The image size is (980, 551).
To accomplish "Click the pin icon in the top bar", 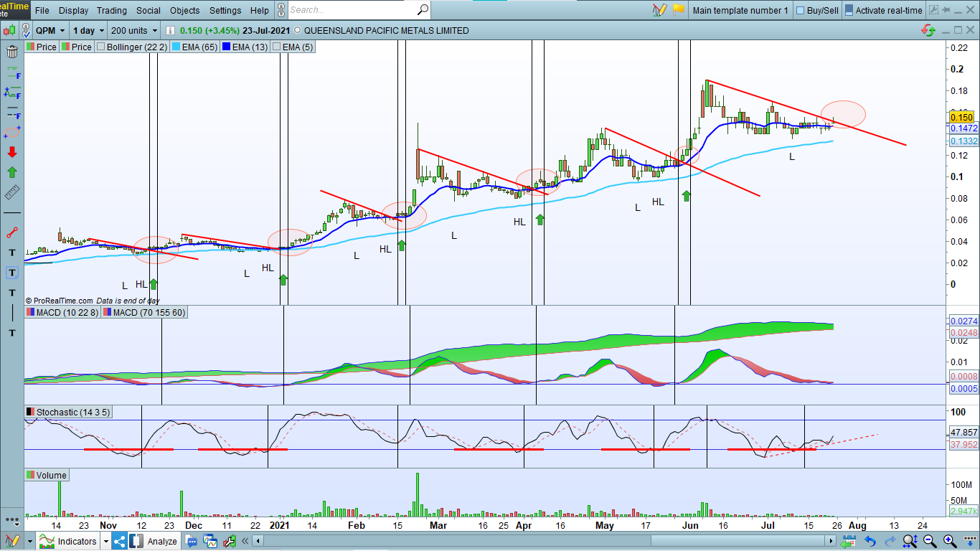I will 948,11.
